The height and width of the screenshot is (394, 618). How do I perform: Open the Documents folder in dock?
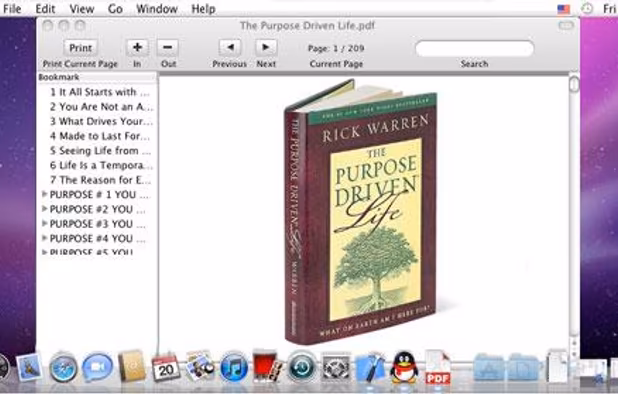[523, 367]
